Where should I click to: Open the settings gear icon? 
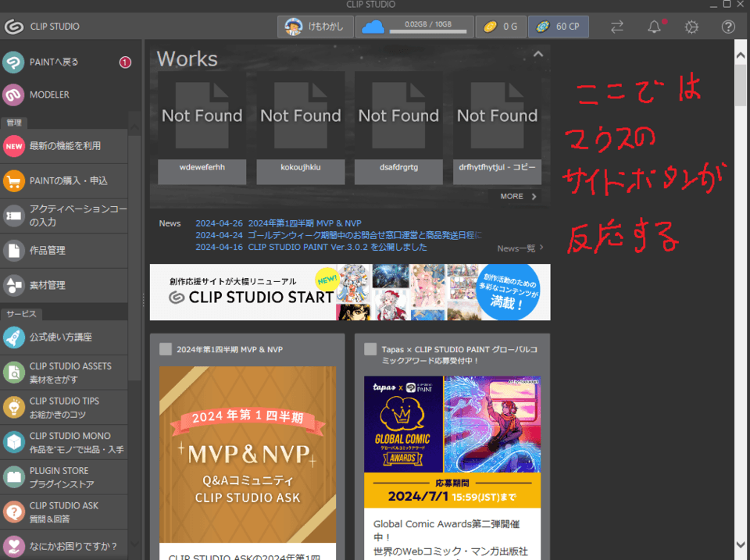691,27
